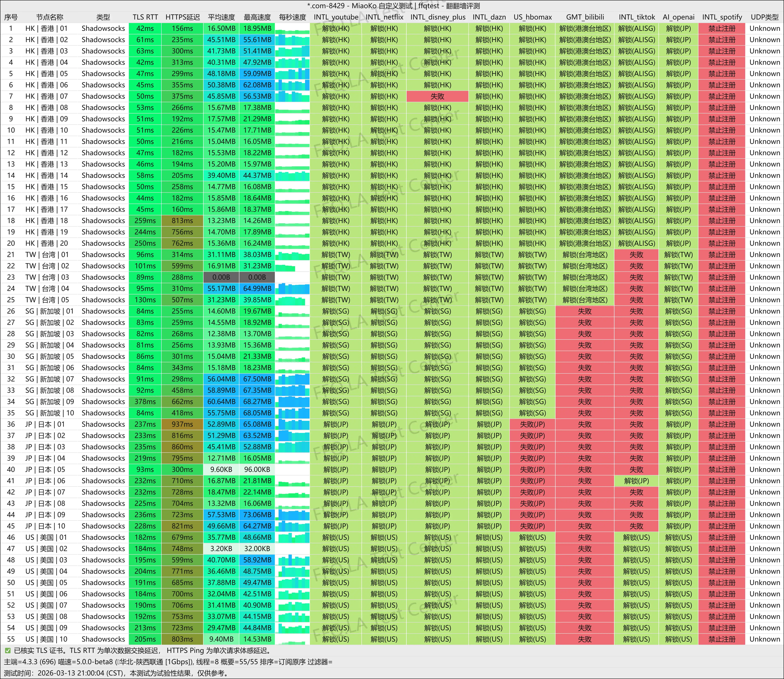Click the 378ms TLS RTT cell

(145, 402)
